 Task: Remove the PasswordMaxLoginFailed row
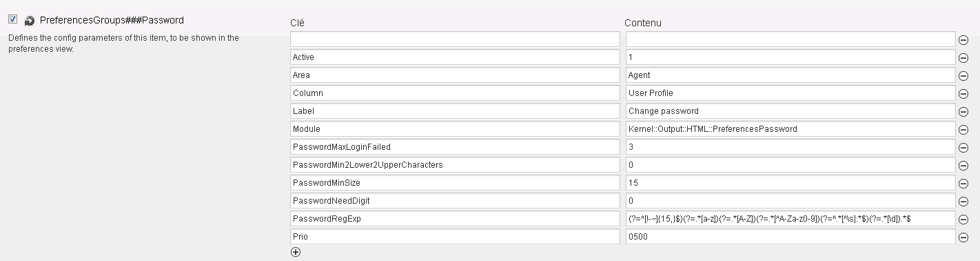point(963,147)
